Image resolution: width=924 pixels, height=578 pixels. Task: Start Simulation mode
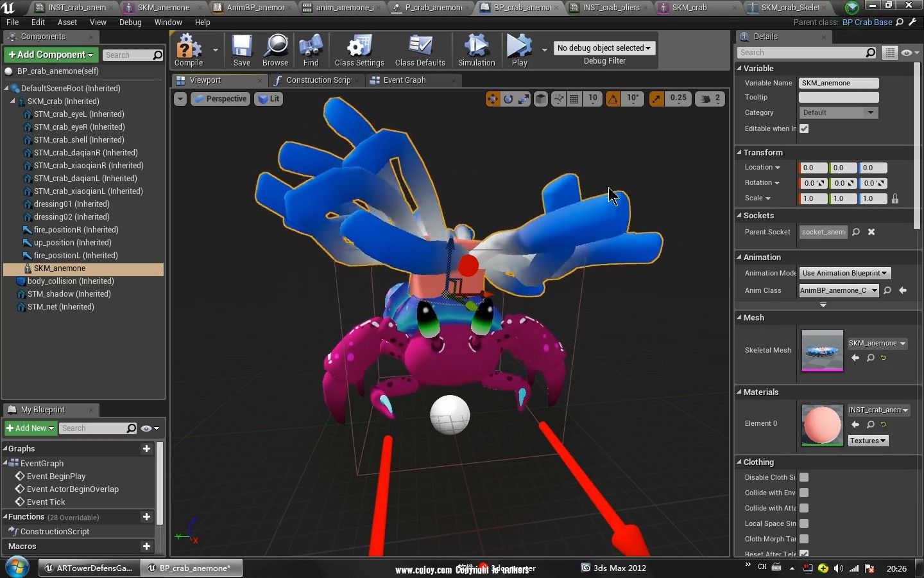(476, 50)
